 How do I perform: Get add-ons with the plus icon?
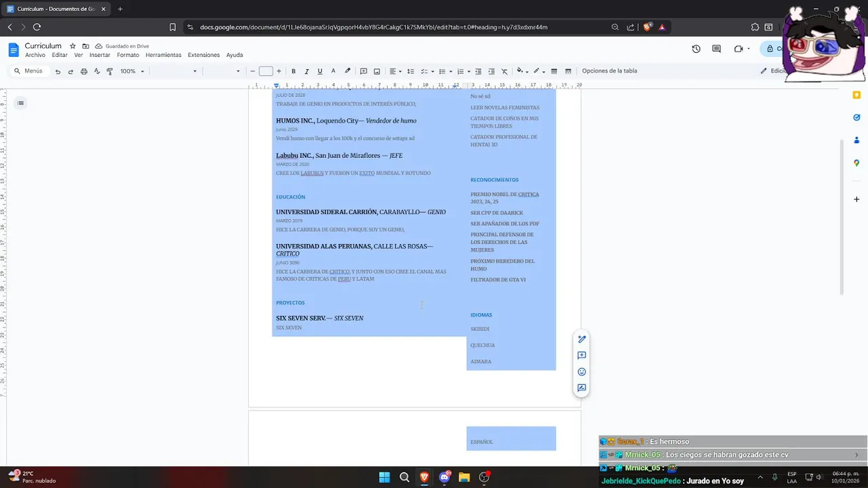point(856,199)
